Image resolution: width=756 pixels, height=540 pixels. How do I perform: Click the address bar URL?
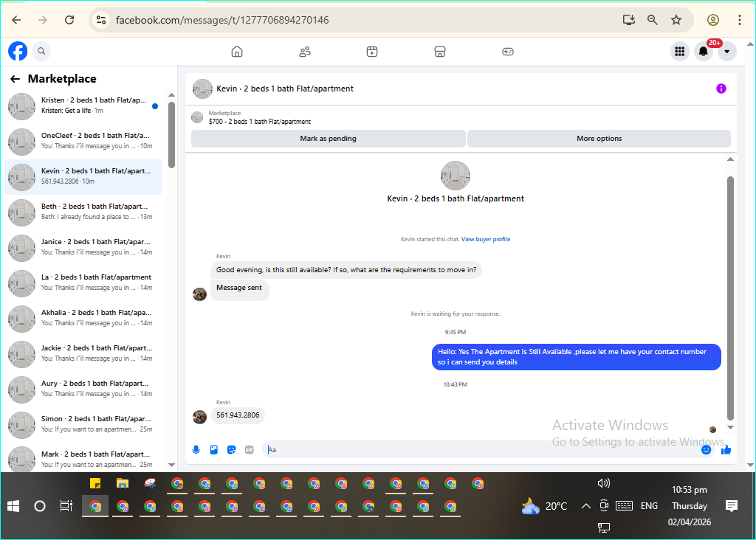click(222, 20)
